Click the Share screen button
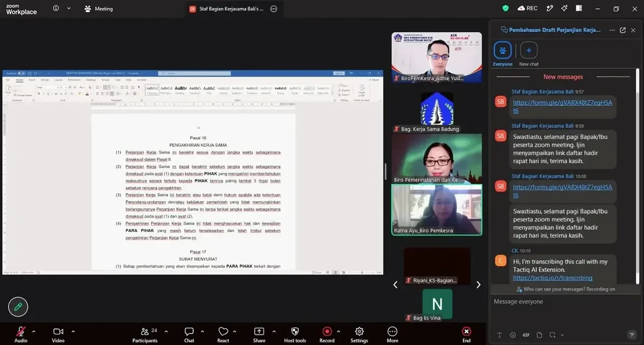Screen dimensions: 644x345 259,335
